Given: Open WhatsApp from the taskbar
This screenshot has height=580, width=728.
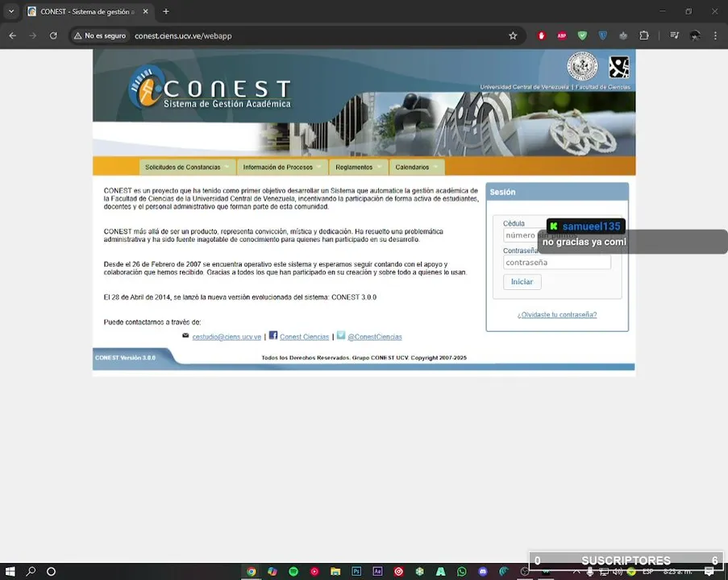Looking at the screenshot, I should pyautogui.click(x=461, y=571).
